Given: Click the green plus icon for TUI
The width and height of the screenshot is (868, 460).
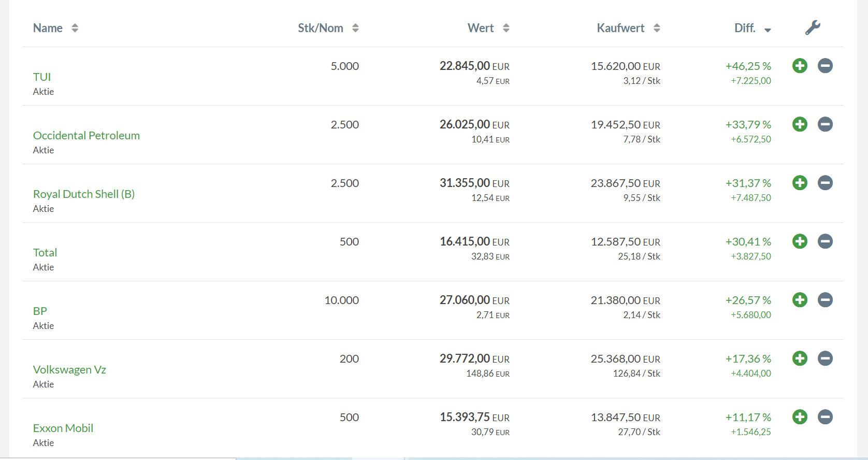Looking at the screenshot, I should pos(800,66).
